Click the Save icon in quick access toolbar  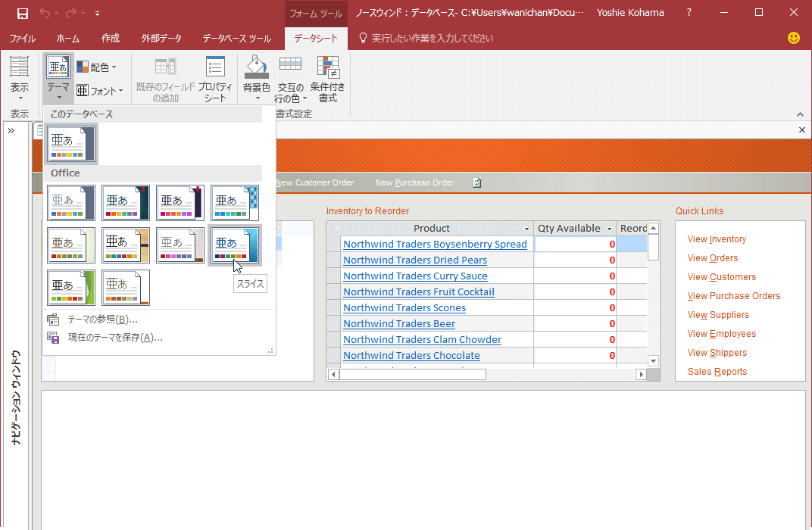(22, 14)
